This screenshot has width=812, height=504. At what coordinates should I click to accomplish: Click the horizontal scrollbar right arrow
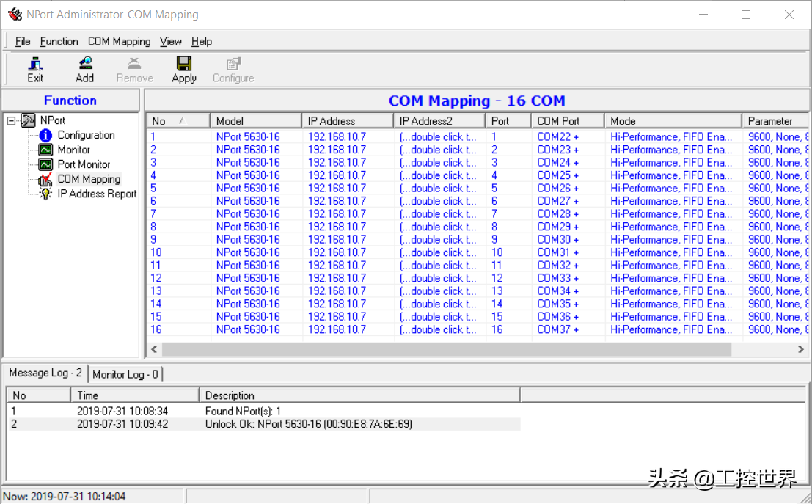point(801,350)
